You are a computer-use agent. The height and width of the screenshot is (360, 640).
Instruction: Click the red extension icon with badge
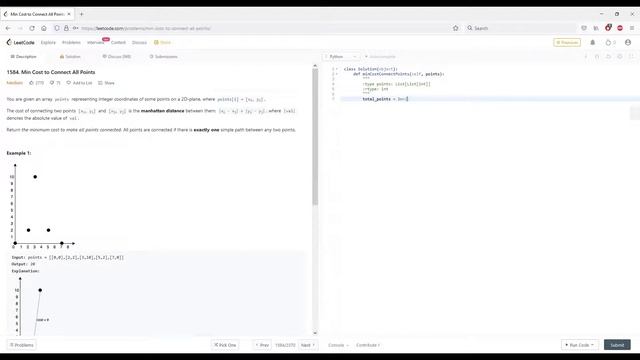tap(608, 28)
